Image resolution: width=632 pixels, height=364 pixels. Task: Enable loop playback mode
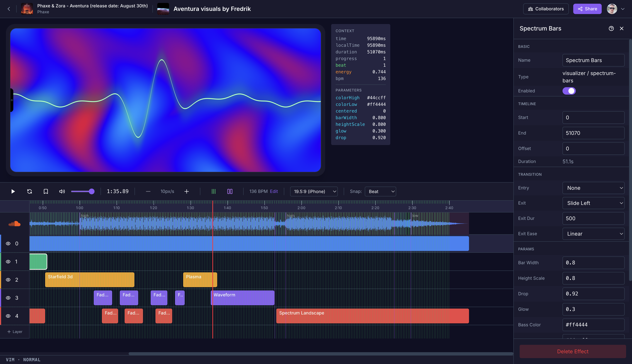tap(29, 191)
